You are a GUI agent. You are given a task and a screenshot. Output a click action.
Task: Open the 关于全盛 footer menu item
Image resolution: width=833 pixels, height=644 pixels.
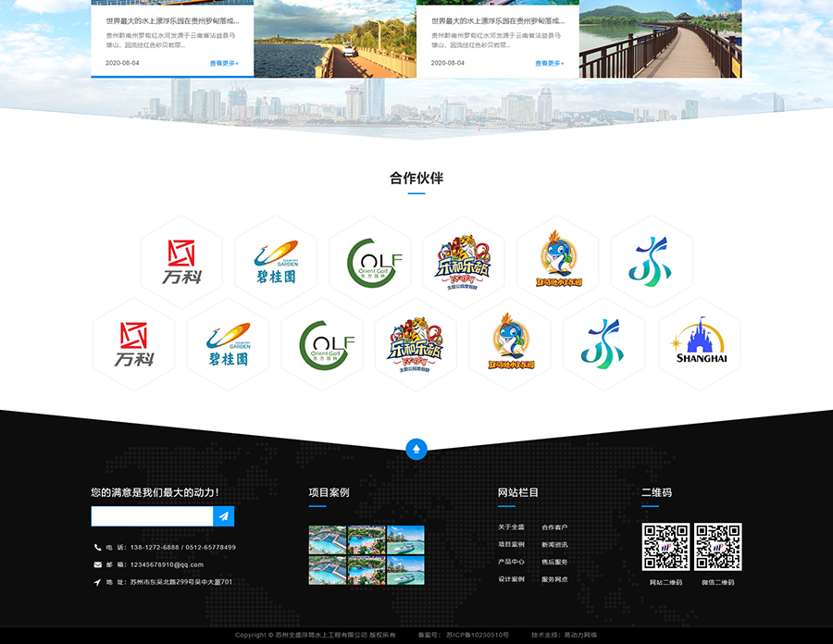[x=512, y=527]
